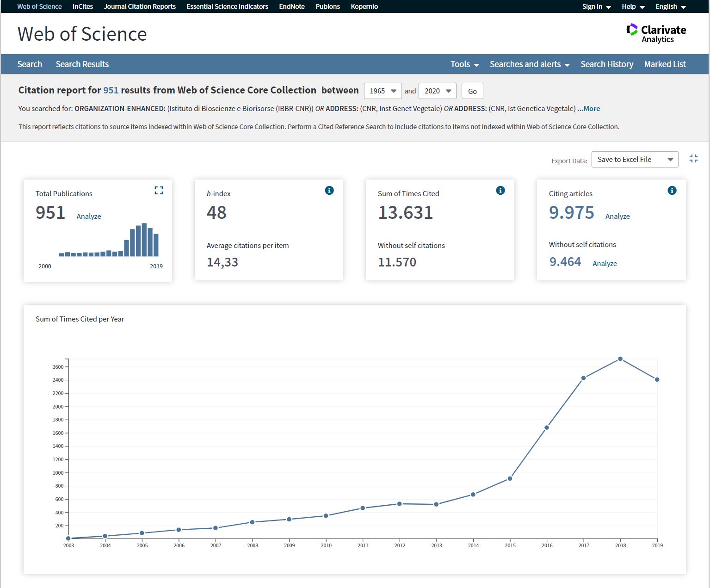
Task: Click the 2014 data point on chart
Action: (x=473, y=495)
